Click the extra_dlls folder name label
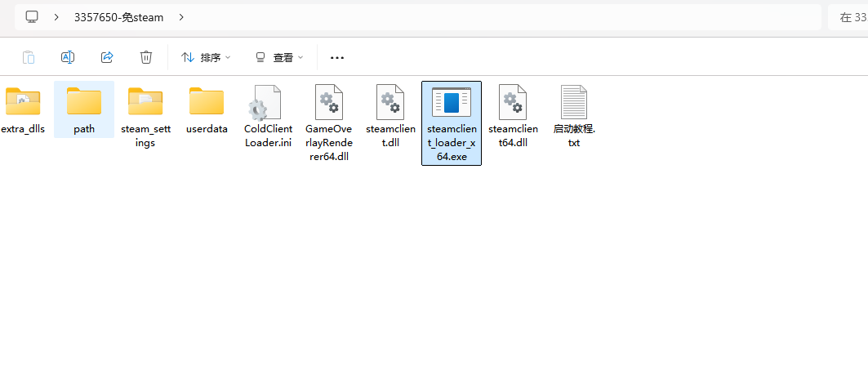 [x=23, y=130]
